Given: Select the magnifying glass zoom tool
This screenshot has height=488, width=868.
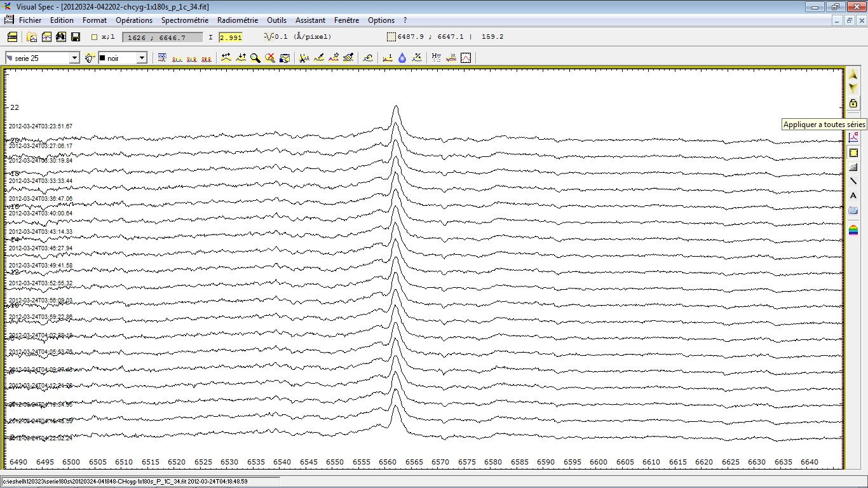Looking at the screenshot, I should click(255, 58).
